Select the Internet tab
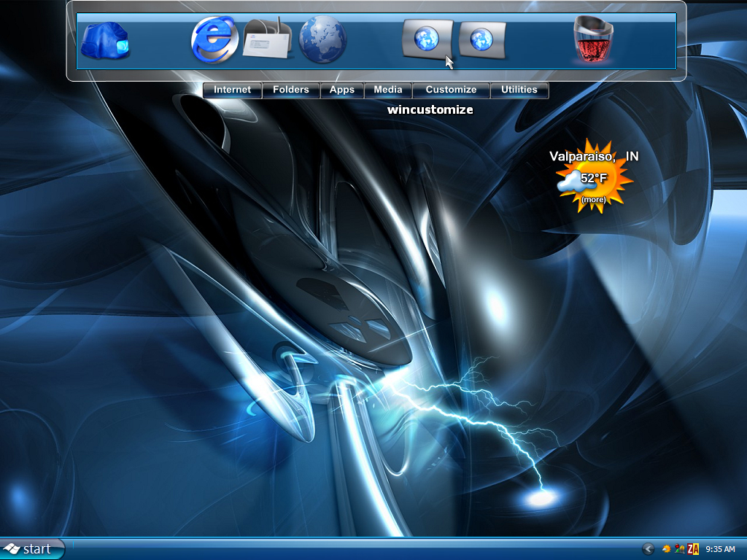The width and height of the screenshot is (747, 560). coord(232,90)
